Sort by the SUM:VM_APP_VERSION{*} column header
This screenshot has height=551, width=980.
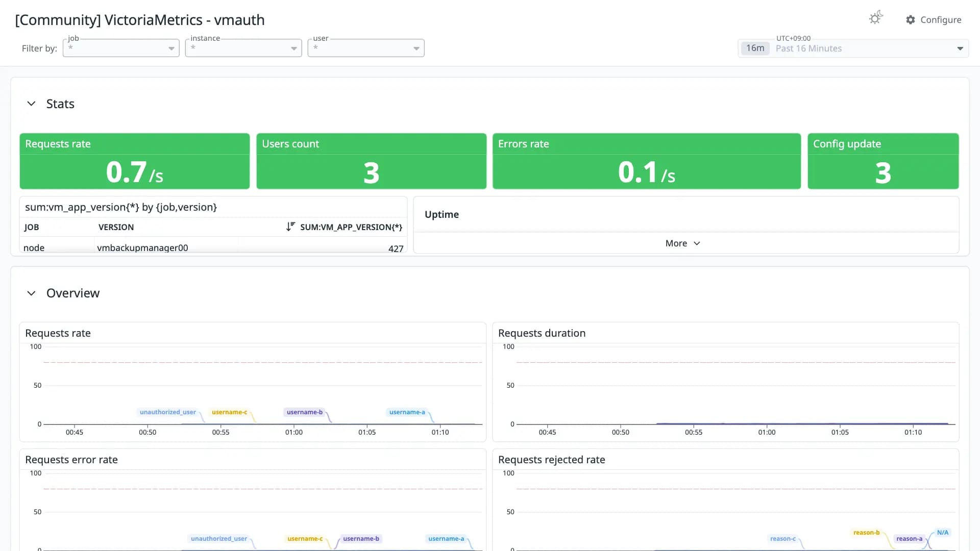(x=351, y=227)
